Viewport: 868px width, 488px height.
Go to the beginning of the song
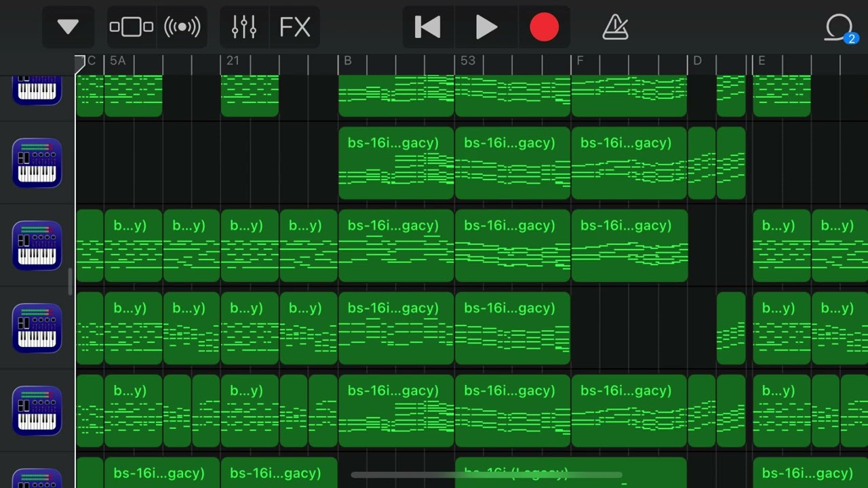[428, 27]
